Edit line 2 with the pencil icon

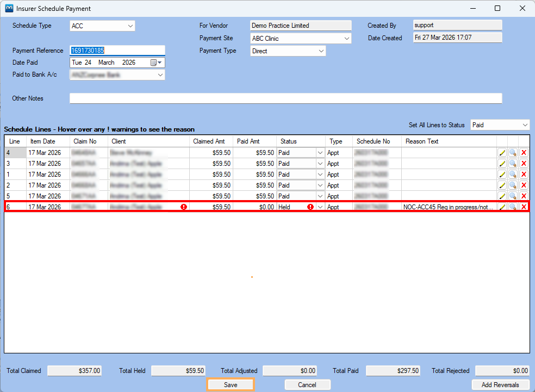[x=502, y=185]
